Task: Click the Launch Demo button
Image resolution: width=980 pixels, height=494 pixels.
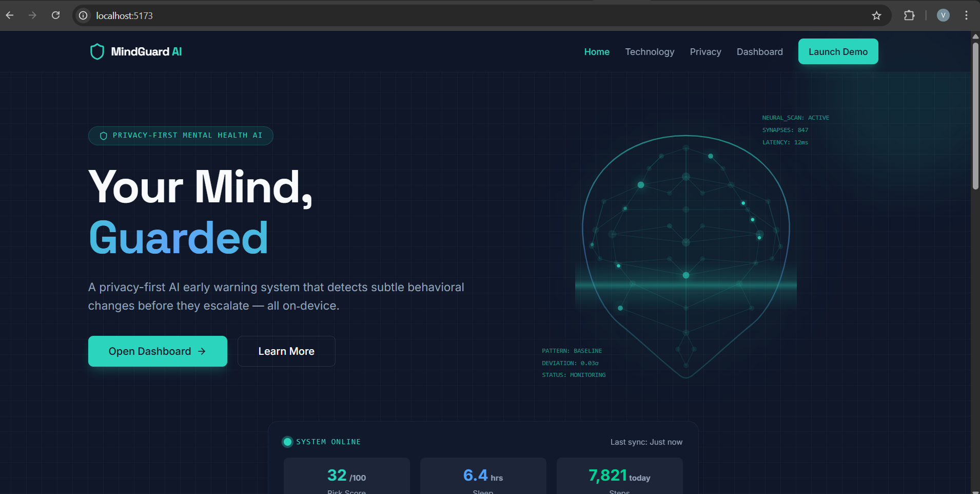Action: click(838, 51)
